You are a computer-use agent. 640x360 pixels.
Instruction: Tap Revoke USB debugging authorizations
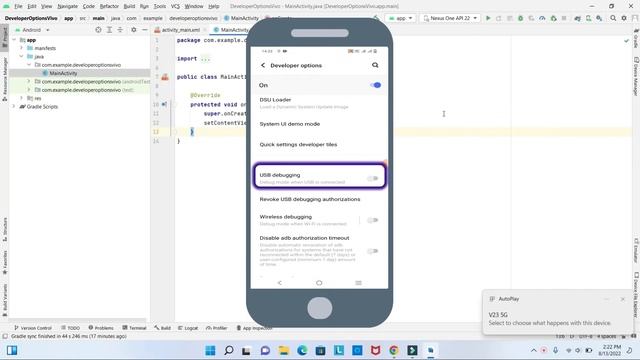coord(310,199)
